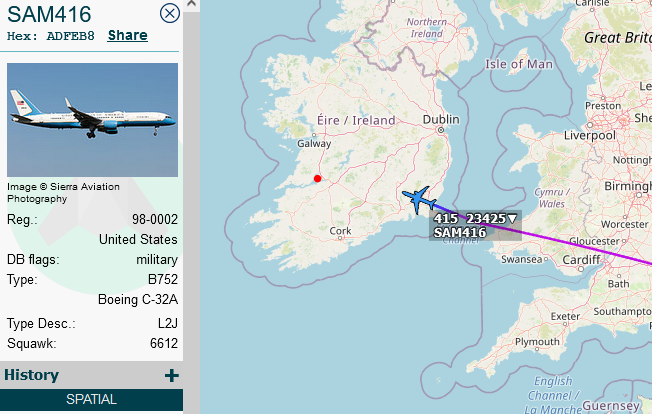
Task: Click the Preston label on map
Action: [603, 106]
